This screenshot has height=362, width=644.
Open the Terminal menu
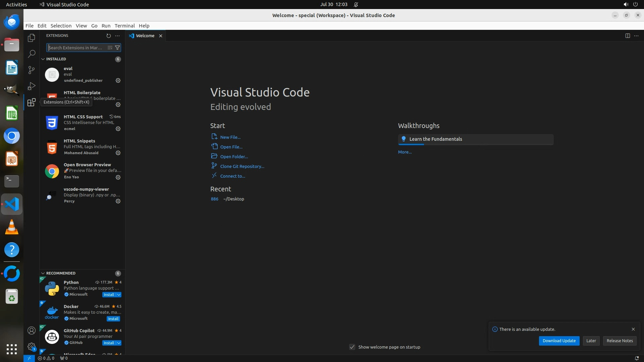point(124,26)
